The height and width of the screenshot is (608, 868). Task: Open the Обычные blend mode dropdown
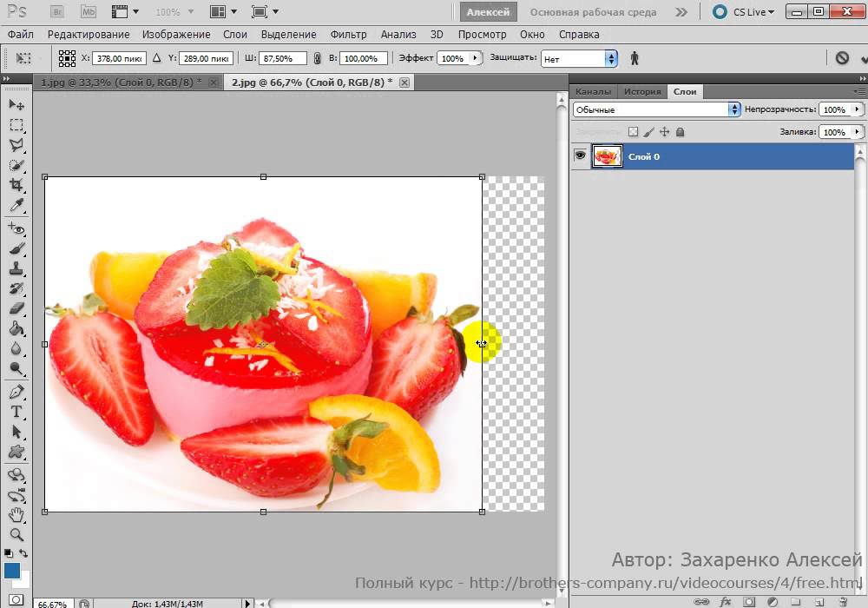(656, 109)
